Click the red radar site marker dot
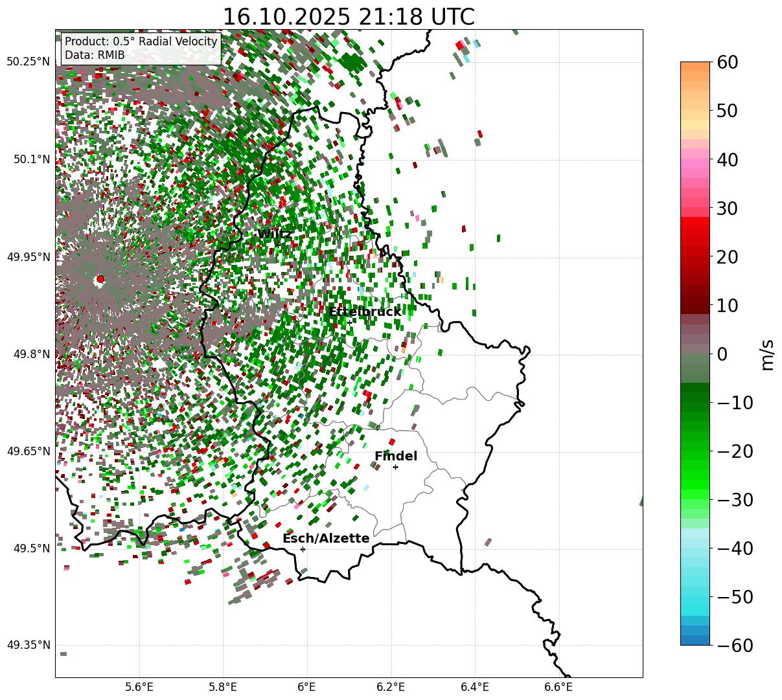The image size is (782, 700). pyautogui.click(x=100, y=279)
